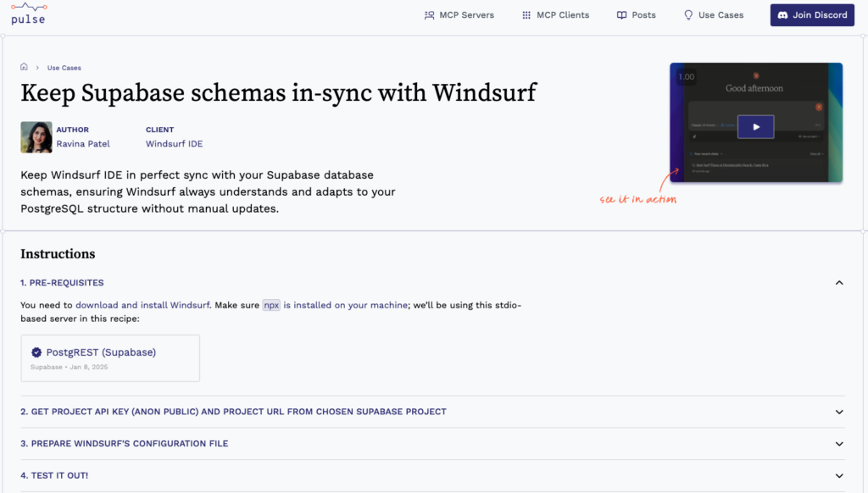Viewport: 868px width, 493px height.
Task: Follow the download and install Windsurf link
Action: tap(142, 305)
